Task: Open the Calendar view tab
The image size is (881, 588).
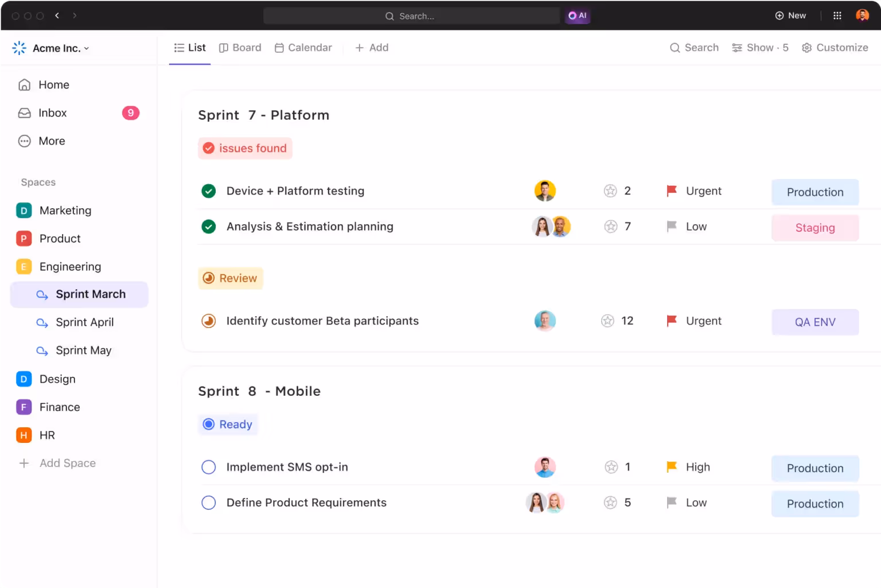Action: [303, 48]
